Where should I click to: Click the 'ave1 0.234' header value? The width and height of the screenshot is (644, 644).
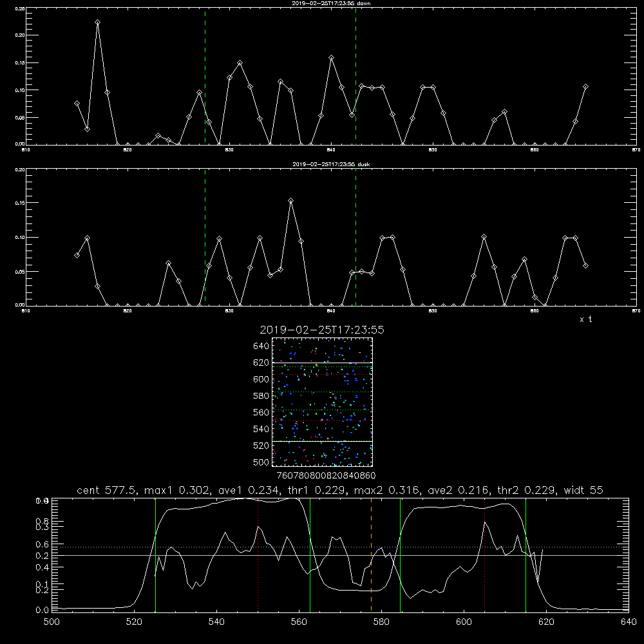pyautogui.click(x=249, y=490)
